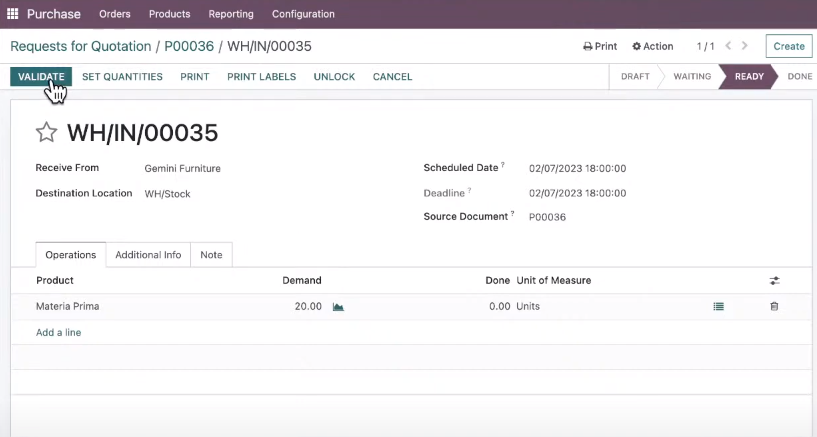The image size is (817, 437).
Task: Click the PRINT button in the action bar
Action: point(195,77)
